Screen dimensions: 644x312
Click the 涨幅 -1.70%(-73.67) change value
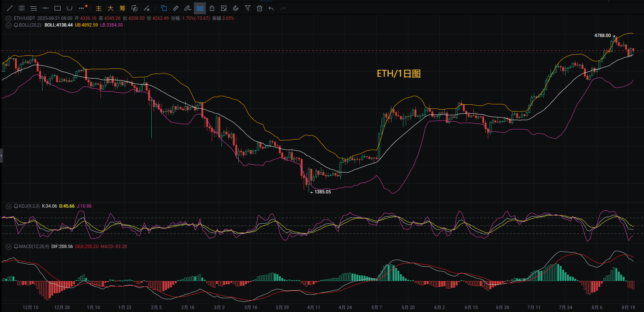point(191,18)
